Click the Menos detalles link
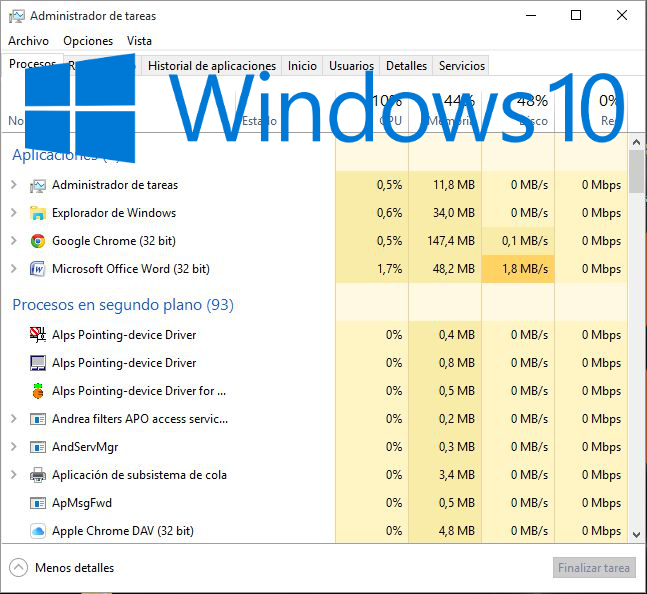 (74, 568)
